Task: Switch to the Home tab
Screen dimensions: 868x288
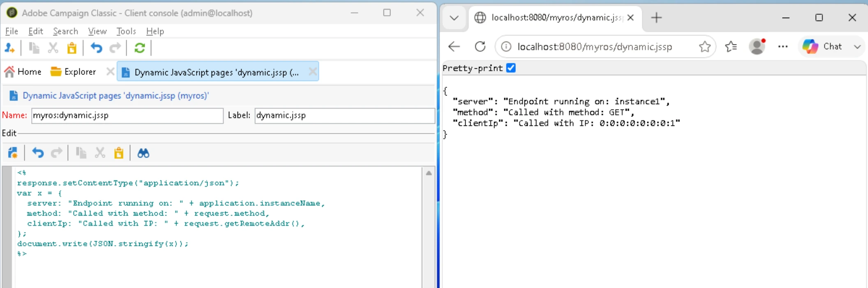Action: [x=23, y=72]
